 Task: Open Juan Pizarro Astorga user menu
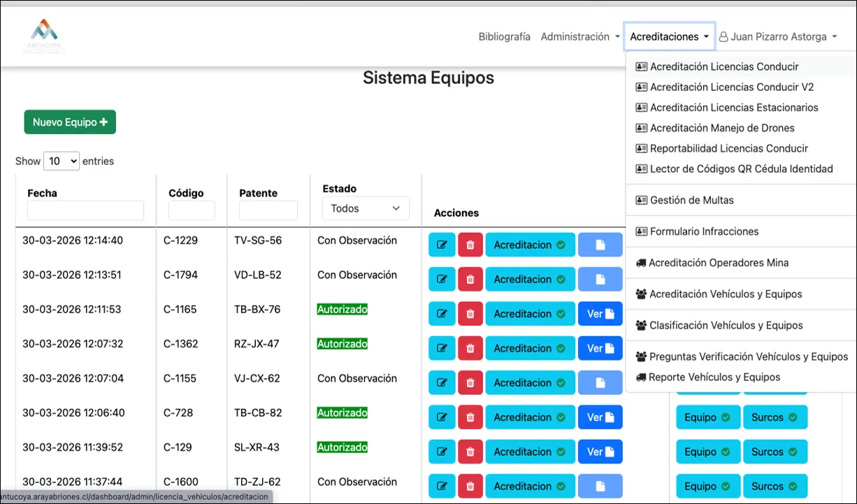pyautogui.click(x=778, y=36)
